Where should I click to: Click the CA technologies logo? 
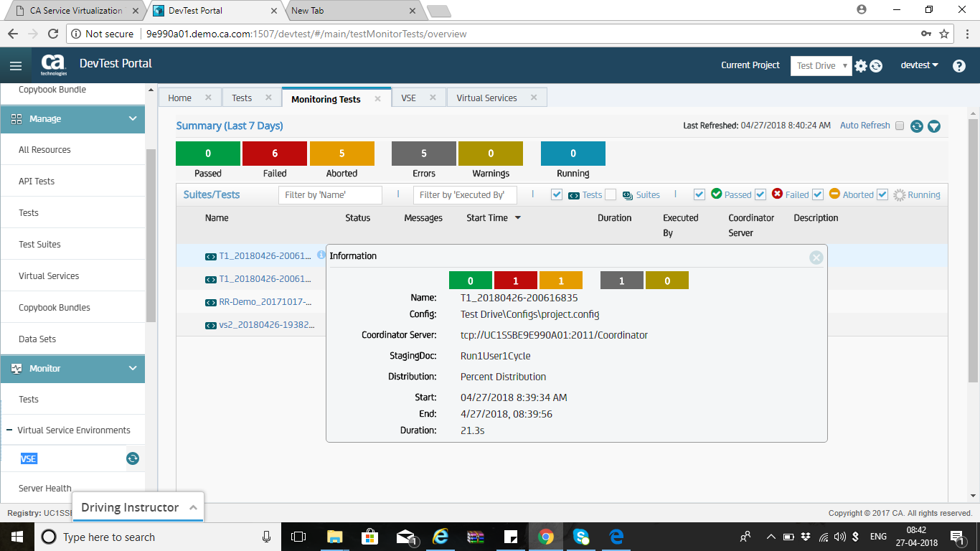54,65
